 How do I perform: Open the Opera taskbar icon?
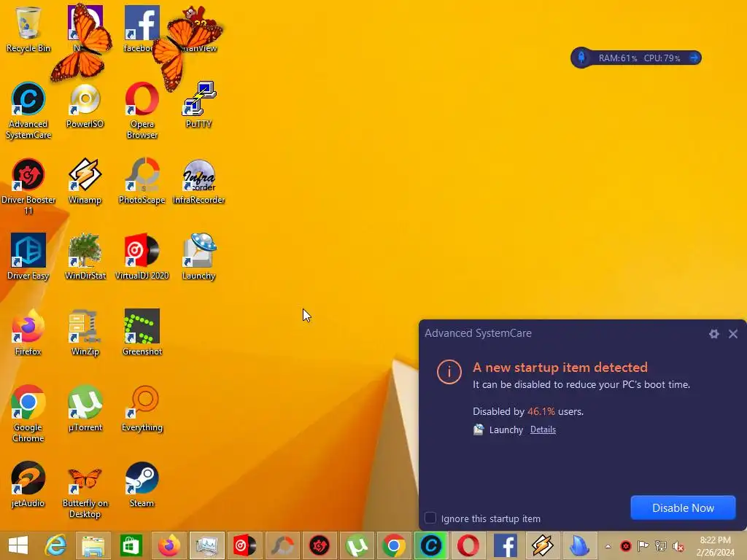coord(468,545)
